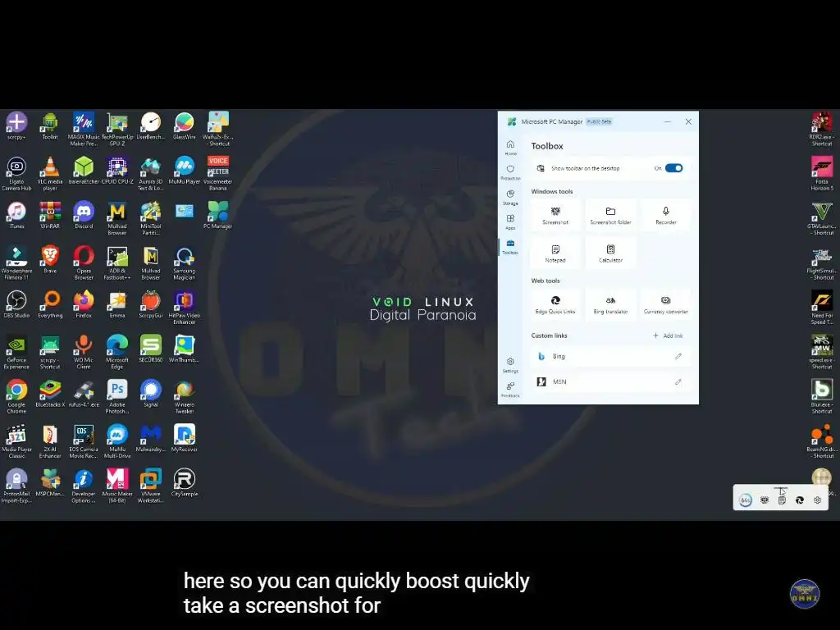Image resolution: width=840 pixels, height=630 pixels.
Task: Select the Voicemeeter Banana desktop icon
Action: [x=218, y=174]
